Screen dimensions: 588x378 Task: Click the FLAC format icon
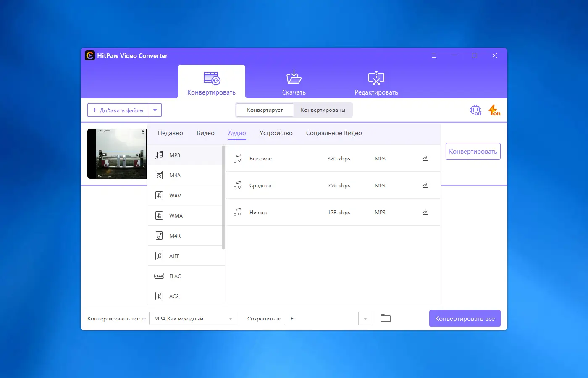(159, 276)
